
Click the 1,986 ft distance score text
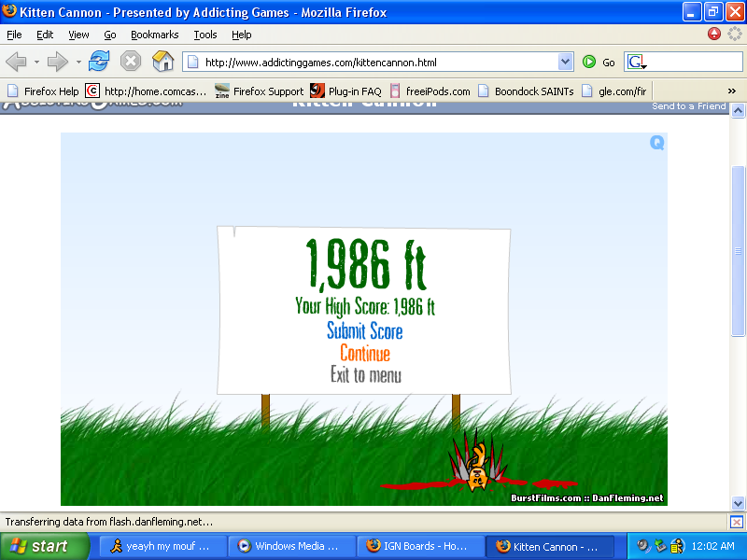click(366, 265)
